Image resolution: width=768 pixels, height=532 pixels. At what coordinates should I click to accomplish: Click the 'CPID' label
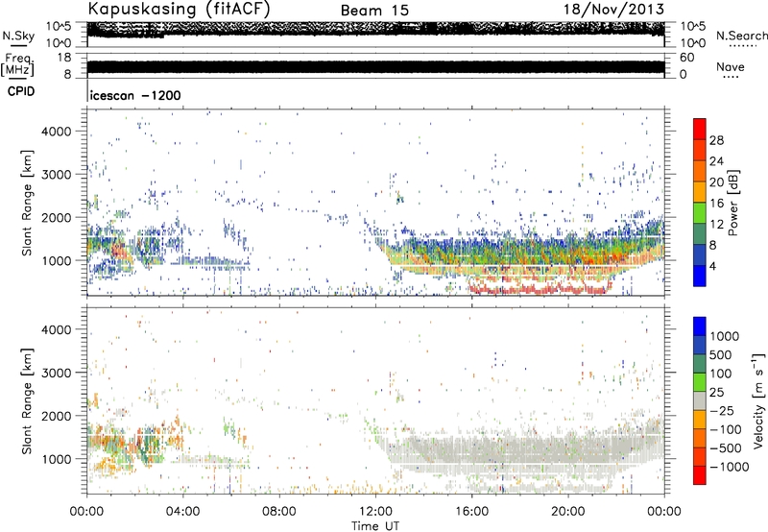[x=21, y=91]
